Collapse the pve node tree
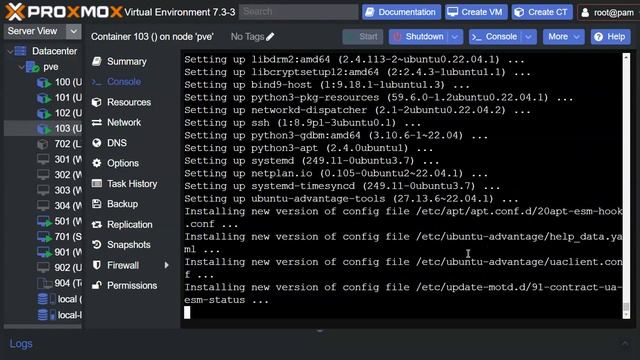 21,67
